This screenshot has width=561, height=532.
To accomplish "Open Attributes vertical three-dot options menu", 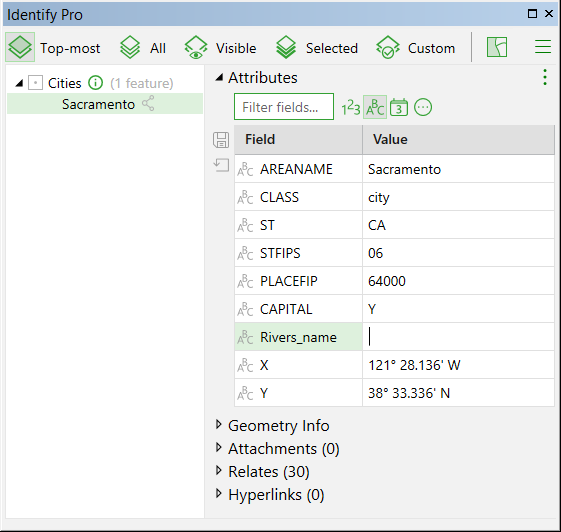I will (545, 77).
